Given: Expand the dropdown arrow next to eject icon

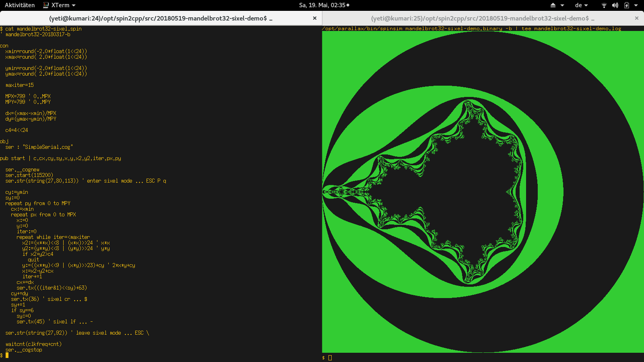Looking at the screenshot, I should 562,5.
